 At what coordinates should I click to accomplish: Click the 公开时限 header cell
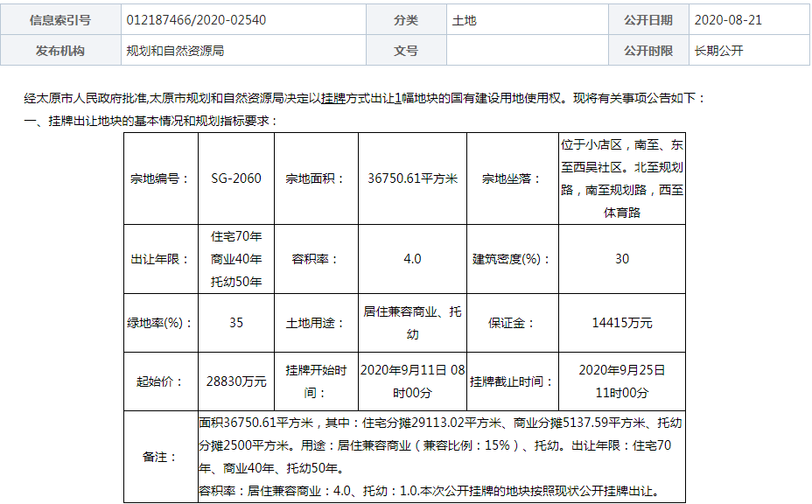click(648, 50)
